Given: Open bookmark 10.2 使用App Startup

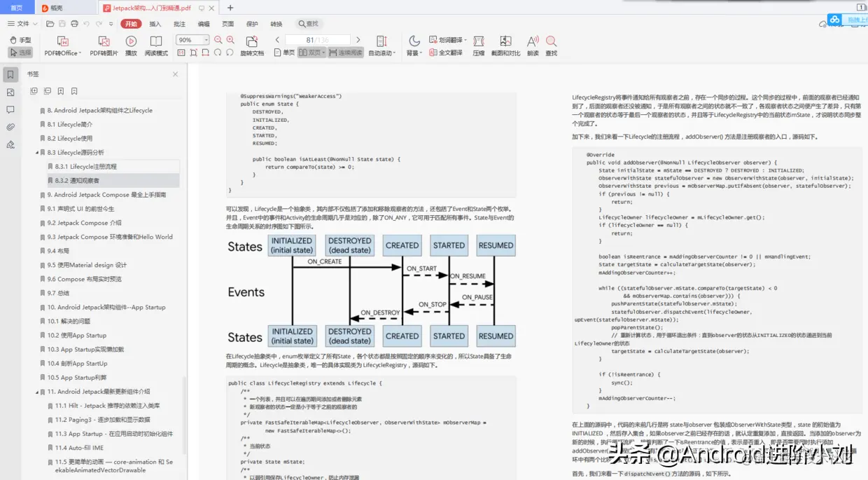Looking at the screenshot, I should click(x=77, y=335).
